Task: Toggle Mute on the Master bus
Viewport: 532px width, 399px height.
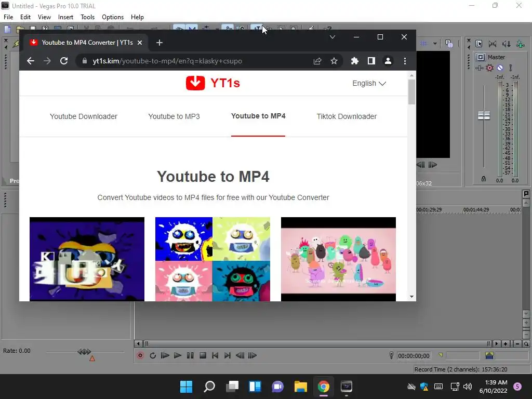Action: 500,68
